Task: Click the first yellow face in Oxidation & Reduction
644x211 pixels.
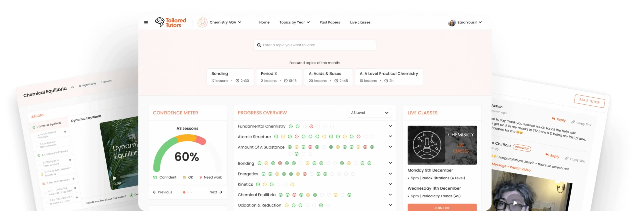Action: point(287,205)
